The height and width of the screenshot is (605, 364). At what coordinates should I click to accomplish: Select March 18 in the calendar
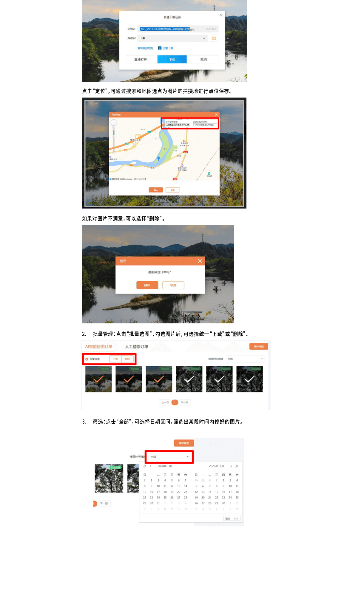(165, 492)
